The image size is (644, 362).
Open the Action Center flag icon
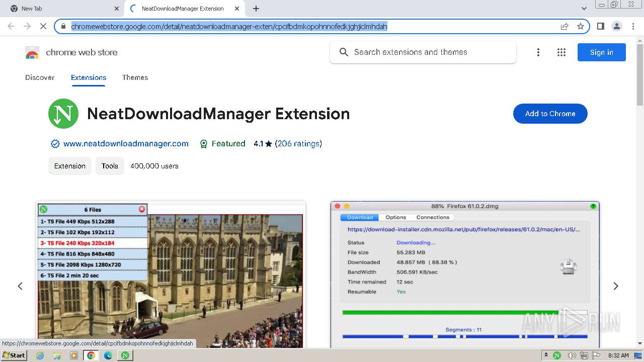[x=596, y=355]
